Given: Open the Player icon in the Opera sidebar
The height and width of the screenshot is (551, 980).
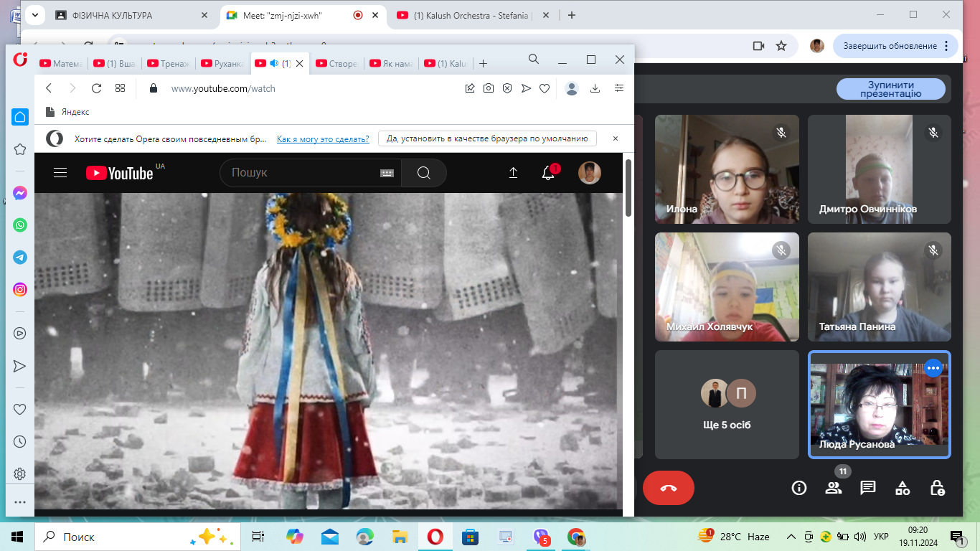Looking at the screenshot, I should 20,333.
